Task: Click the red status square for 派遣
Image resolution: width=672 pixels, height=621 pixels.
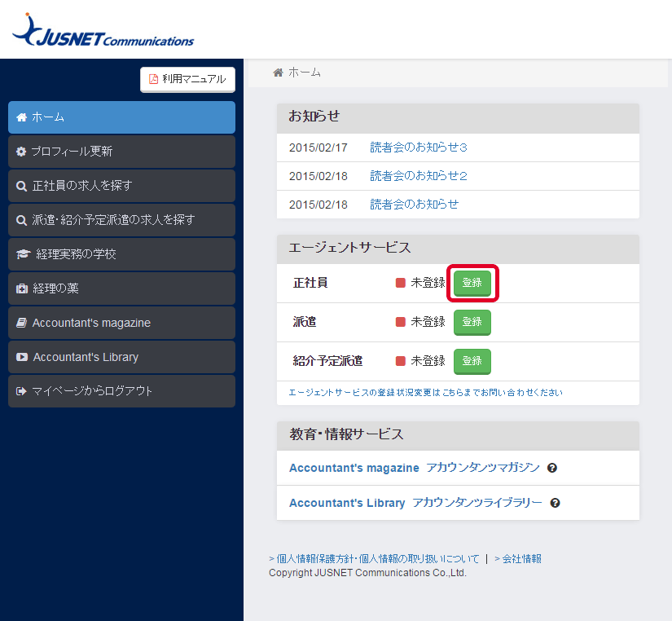Action: (x=400, y=322)
